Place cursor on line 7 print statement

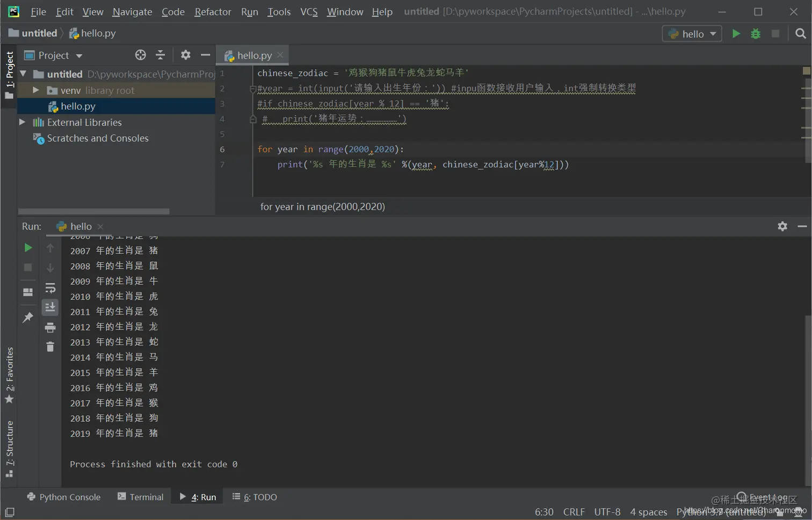click(423, 164)
